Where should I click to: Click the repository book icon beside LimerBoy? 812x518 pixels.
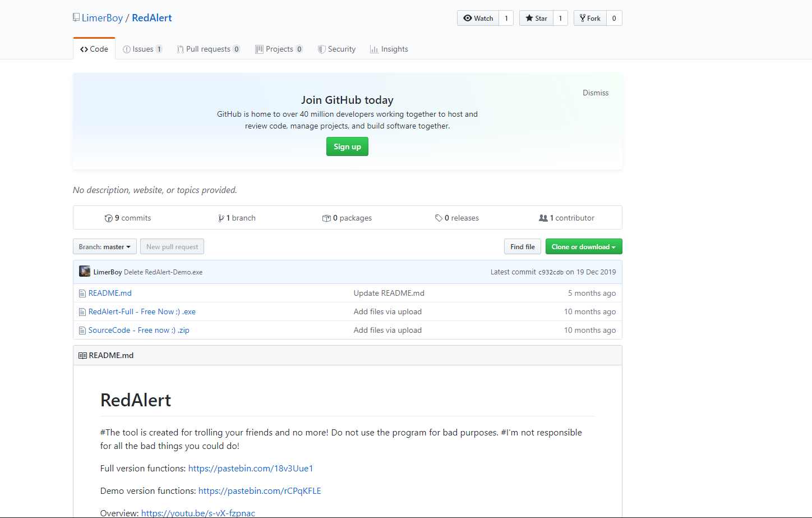click(76, 17)
